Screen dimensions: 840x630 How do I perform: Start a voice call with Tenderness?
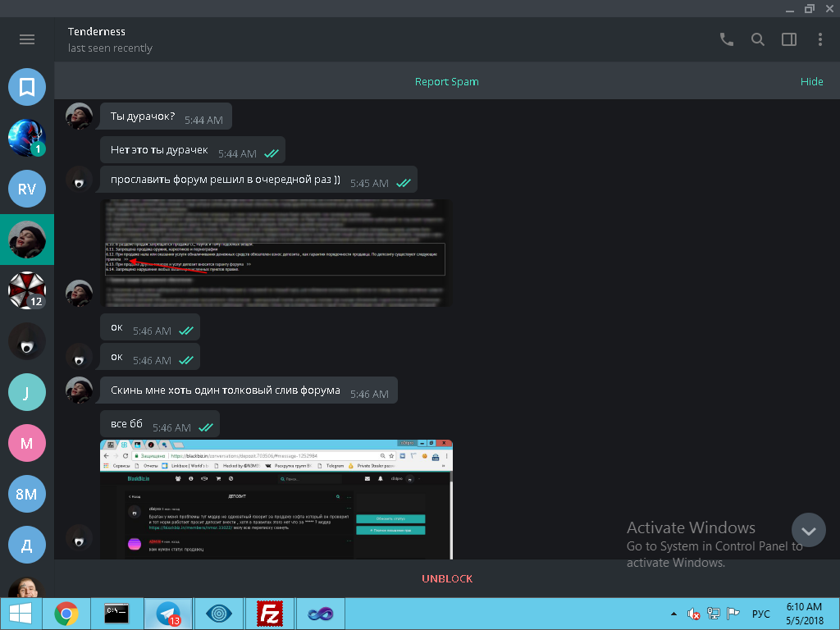coord(726,39)
